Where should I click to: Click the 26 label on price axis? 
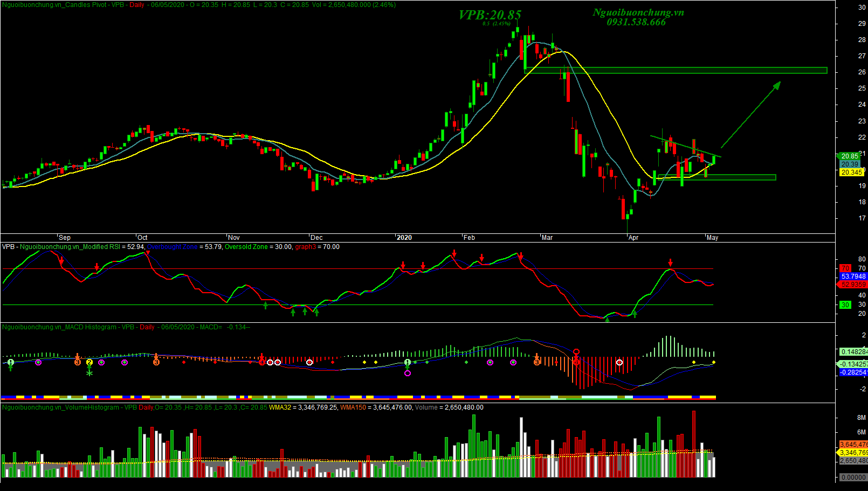coord(862,72)
